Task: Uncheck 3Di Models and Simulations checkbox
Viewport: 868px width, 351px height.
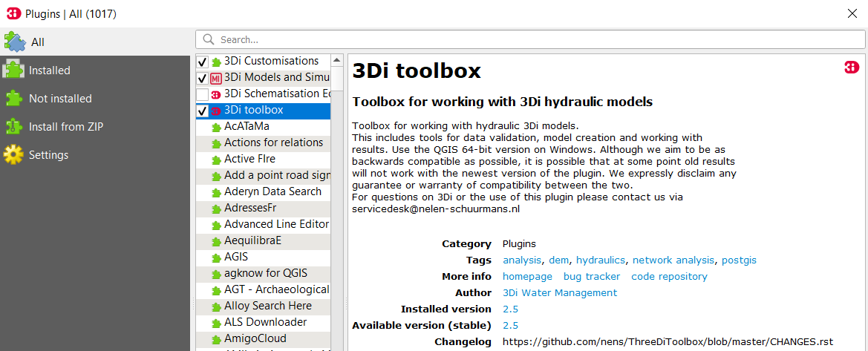Action: pyautogui.click(x=202, y=78)
